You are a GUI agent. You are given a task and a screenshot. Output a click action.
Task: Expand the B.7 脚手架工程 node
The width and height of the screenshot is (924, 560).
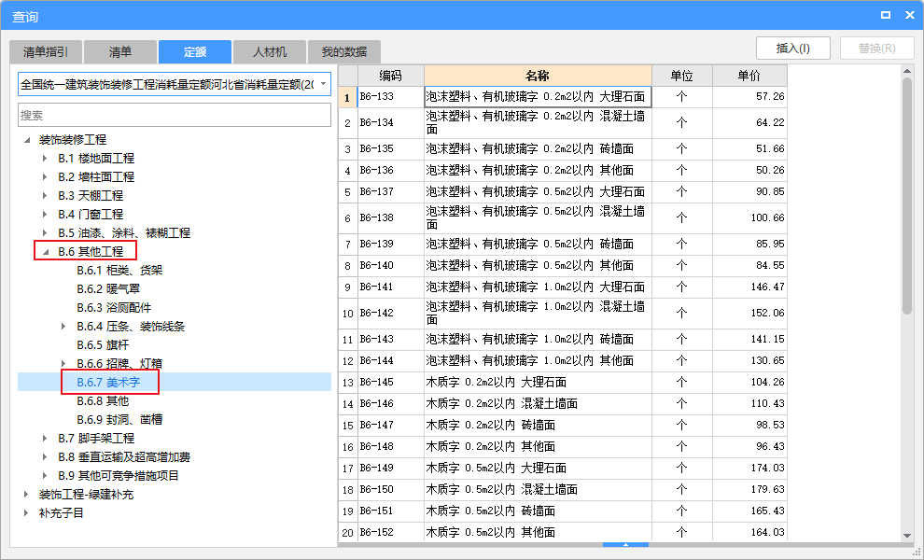tap(45, 439)
